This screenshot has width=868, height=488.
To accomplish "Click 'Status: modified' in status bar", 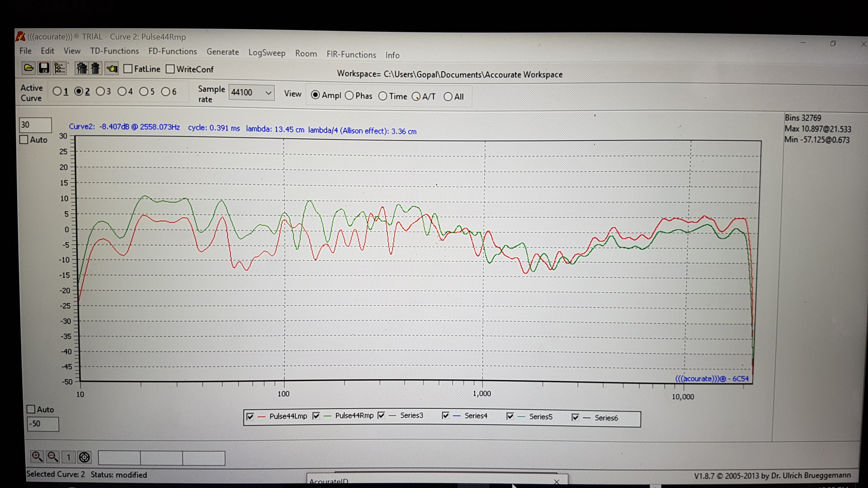I will click(x=119, y=475).
